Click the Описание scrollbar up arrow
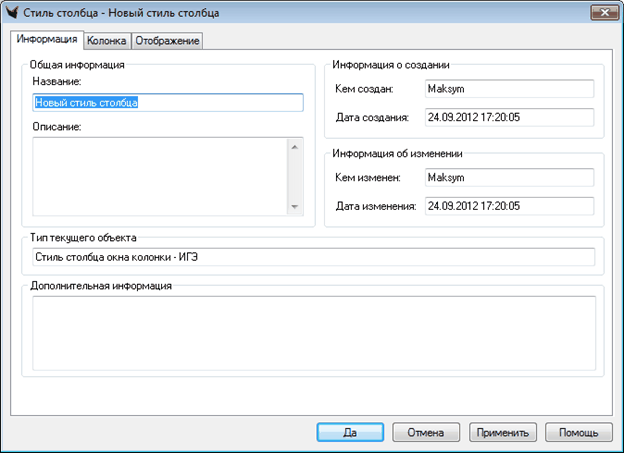 coord(295,146)
